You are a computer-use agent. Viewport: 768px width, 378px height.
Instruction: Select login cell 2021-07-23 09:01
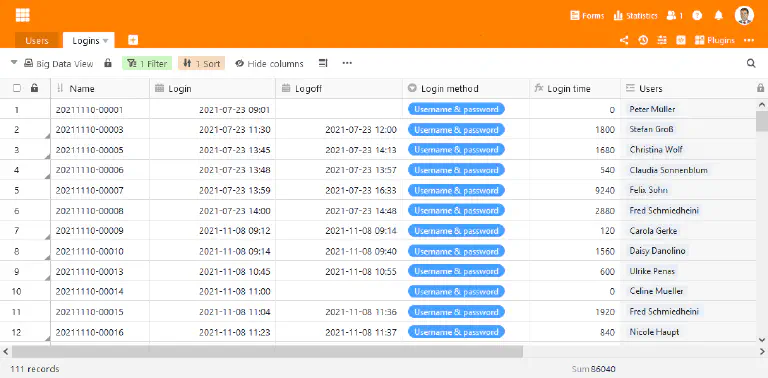click(213, 110)
